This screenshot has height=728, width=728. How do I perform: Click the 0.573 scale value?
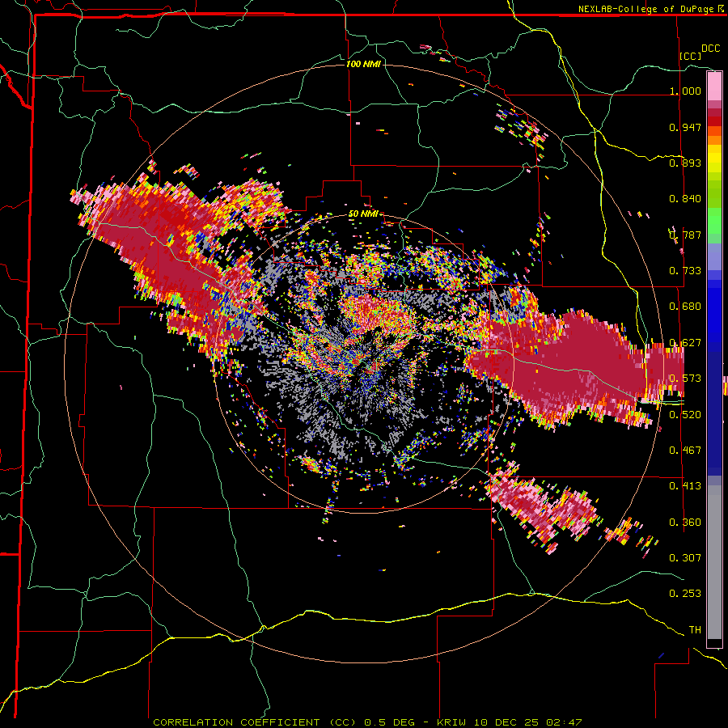tap(685, 379)
